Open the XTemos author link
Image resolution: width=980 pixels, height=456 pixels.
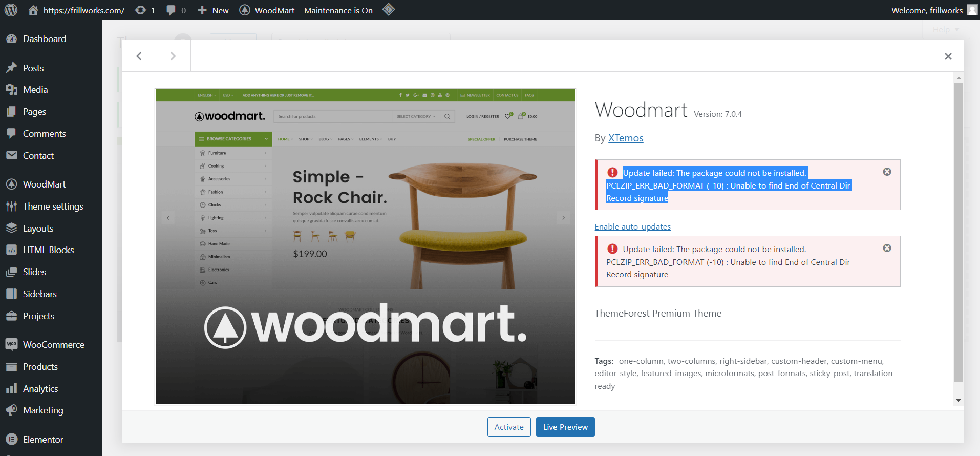pos(626,138)
